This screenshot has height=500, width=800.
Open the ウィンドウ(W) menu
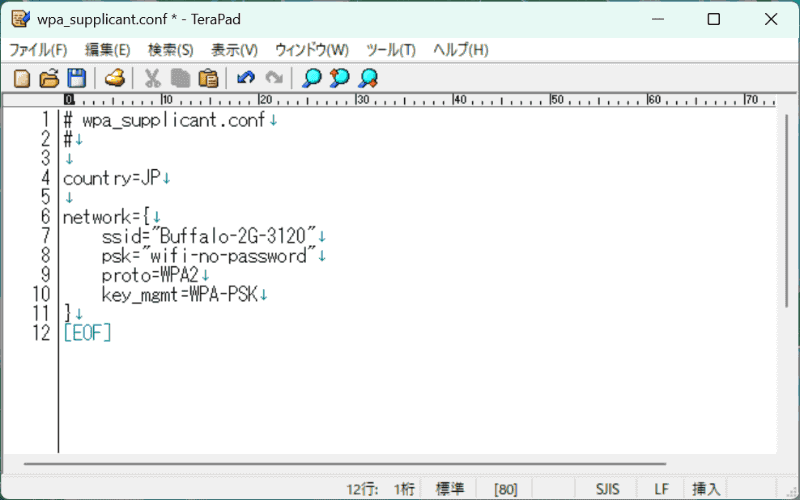click(x=312, y=50)
